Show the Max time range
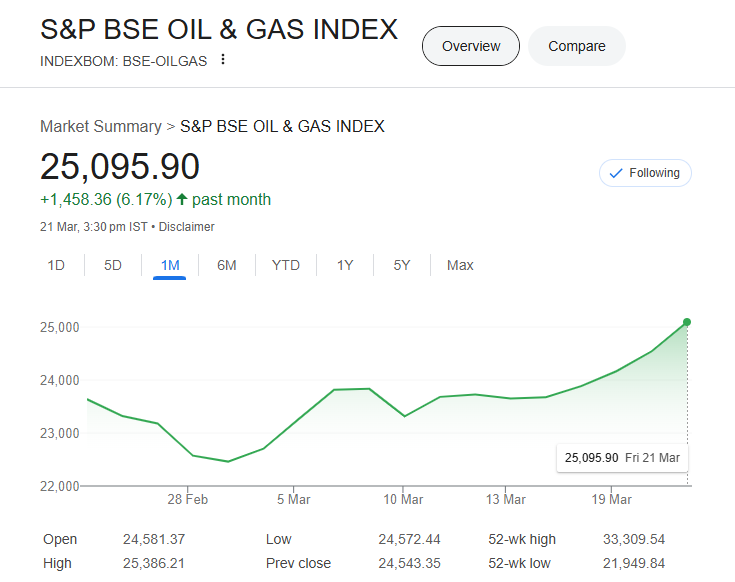This screenshot has width=735, height=582. pos(460,265)
